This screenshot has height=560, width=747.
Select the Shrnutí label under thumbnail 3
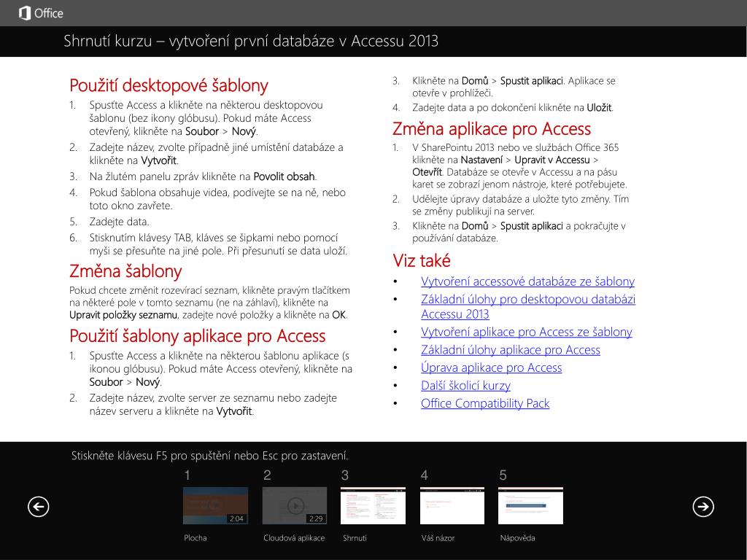(x=355, y=537)
